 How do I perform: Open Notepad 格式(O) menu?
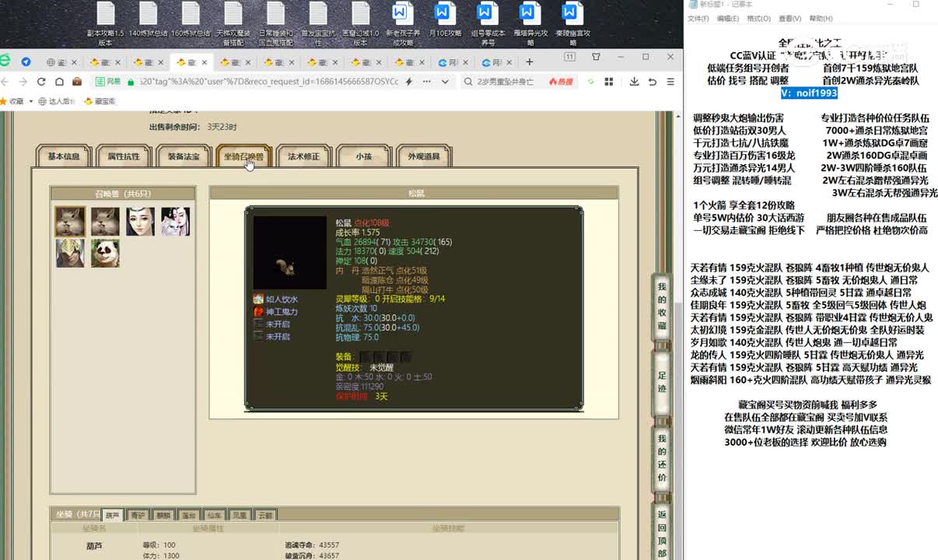click(x=758, y=19)
